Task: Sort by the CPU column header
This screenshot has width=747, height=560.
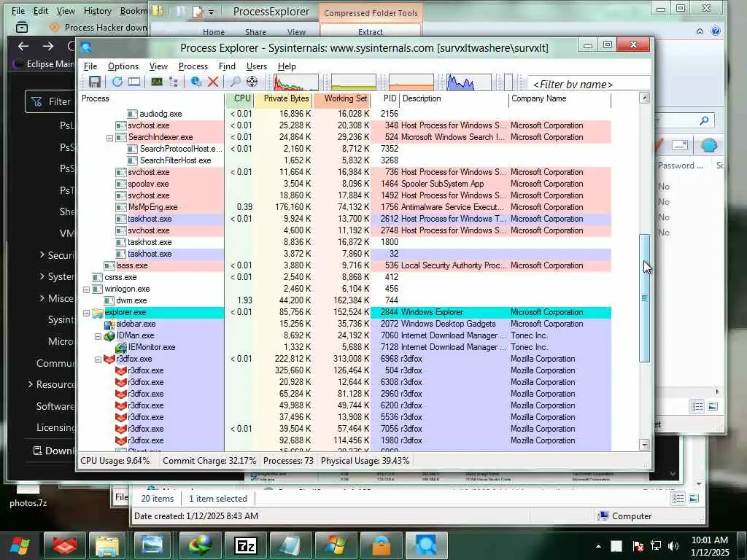Action: coord(239,99)
